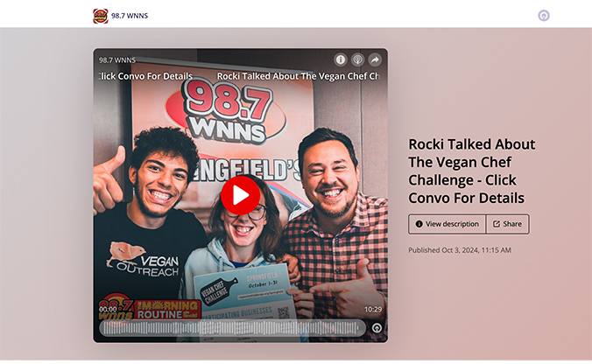Click the 98.7 WNNS label inside player
592x364 pixels.
point(117,60)
